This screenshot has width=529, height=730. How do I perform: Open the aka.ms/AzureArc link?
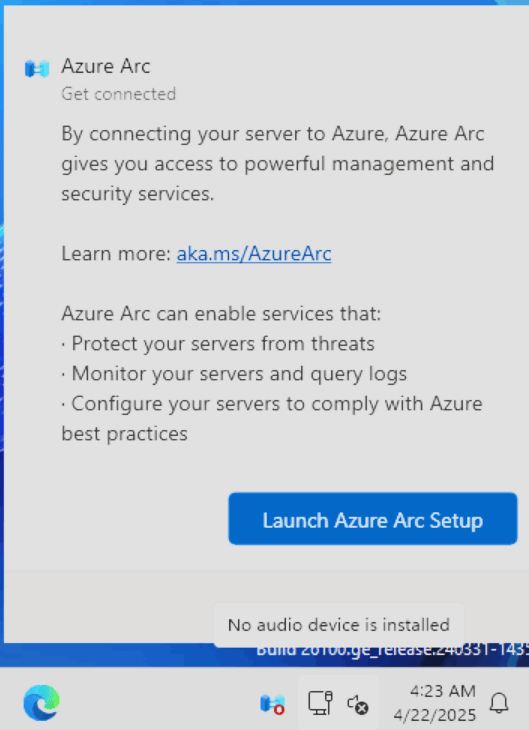click(x=254, y=254)
